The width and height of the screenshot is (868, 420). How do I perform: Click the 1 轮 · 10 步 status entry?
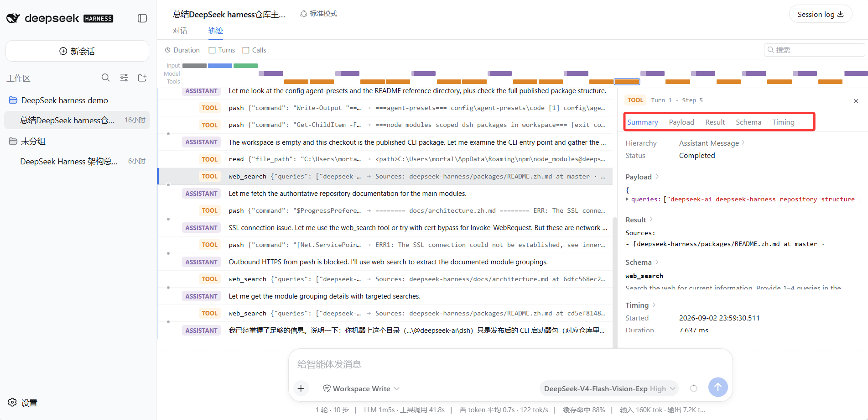[332, 409]
